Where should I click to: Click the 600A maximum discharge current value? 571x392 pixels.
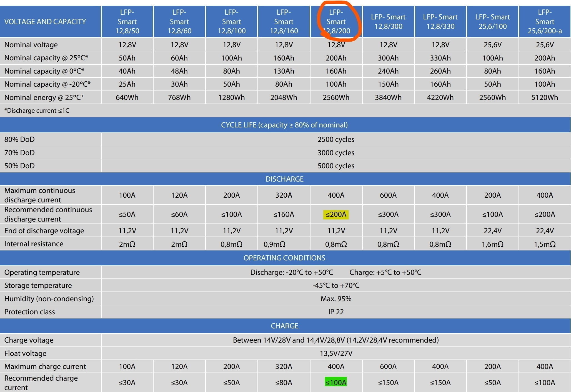(x=388, y=195)
